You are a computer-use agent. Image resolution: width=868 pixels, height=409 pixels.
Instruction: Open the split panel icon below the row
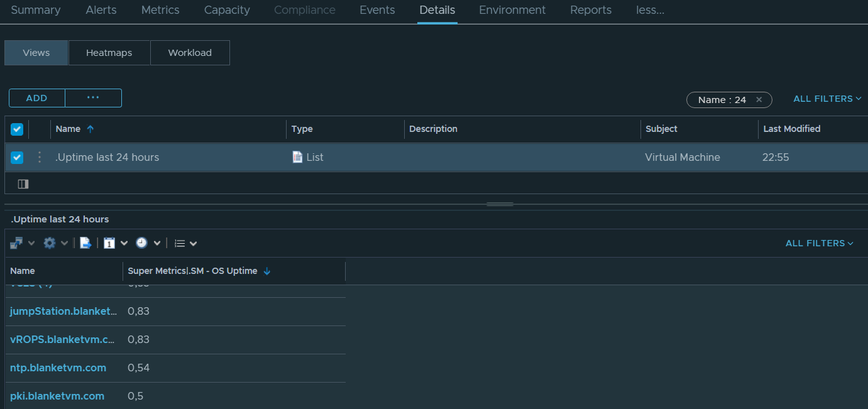coord(23,183)
